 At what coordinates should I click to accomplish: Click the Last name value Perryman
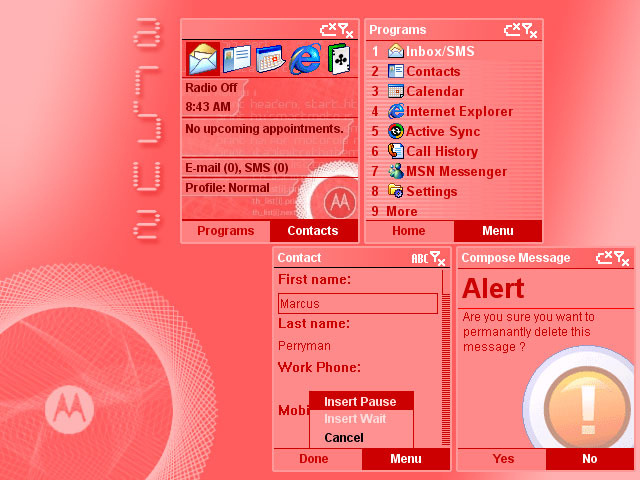pyautogui.click(x=304, y=346)
